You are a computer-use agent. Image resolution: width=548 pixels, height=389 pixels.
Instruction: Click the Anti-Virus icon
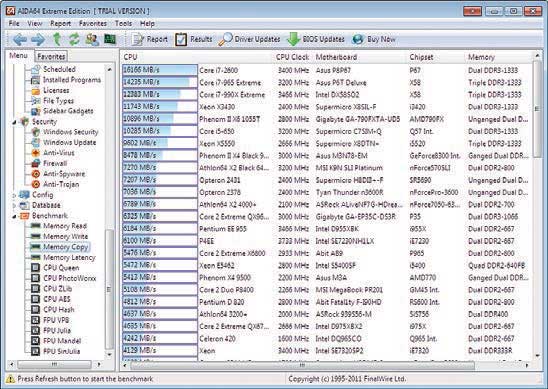click(x=35, y=153)
